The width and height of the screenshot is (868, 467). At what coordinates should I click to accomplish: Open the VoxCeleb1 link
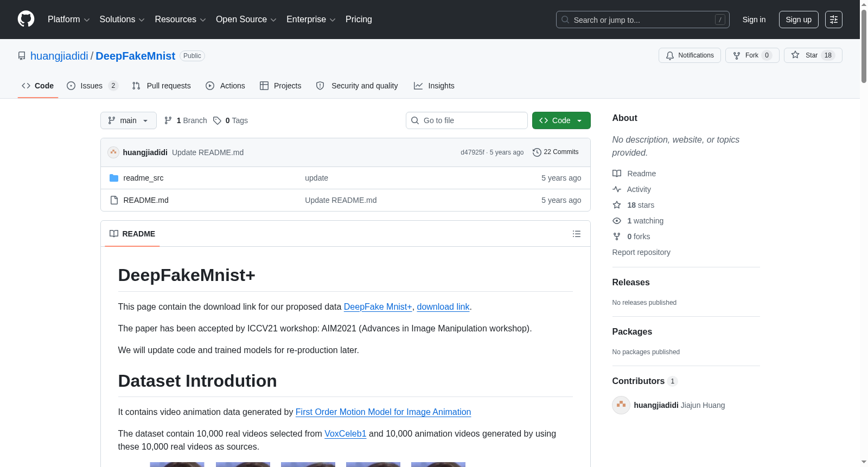[346, 434]
